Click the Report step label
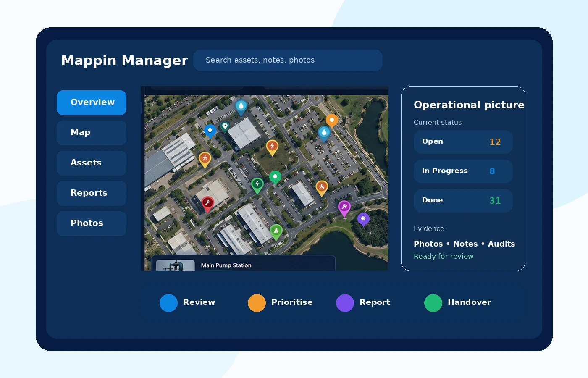 pyautogui.click(x=375, y=302)
